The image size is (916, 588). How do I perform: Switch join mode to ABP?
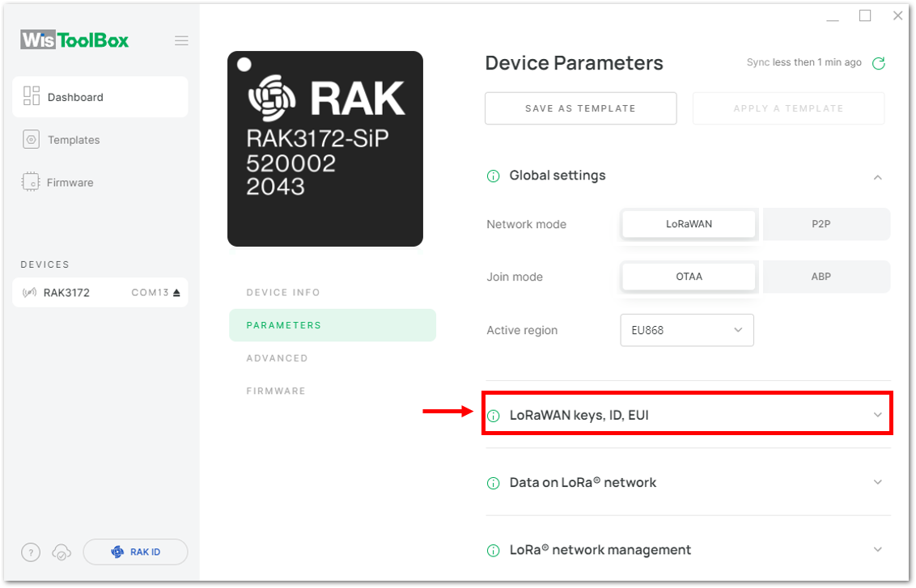tap(827, 277)
